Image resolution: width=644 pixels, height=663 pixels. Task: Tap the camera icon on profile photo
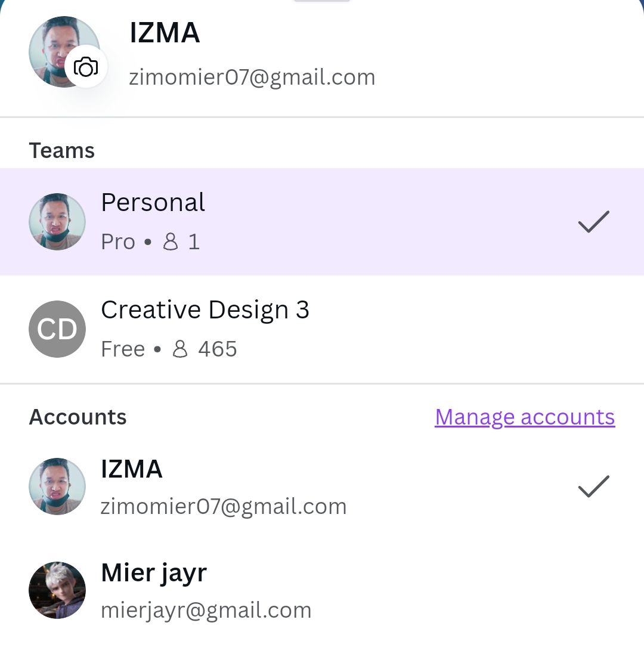click(86, 67)
